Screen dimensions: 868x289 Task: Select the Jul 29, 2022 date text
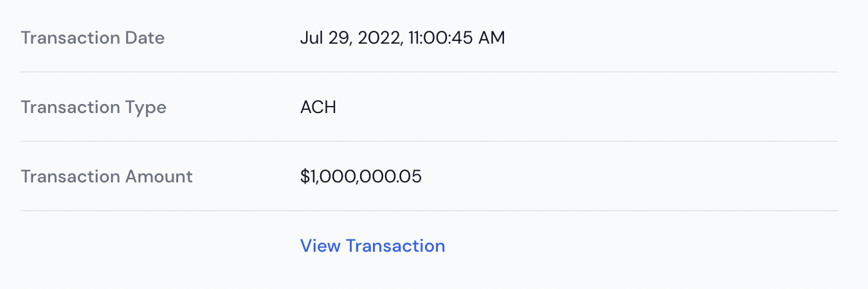pyautogui.click(x=352, y=39)
